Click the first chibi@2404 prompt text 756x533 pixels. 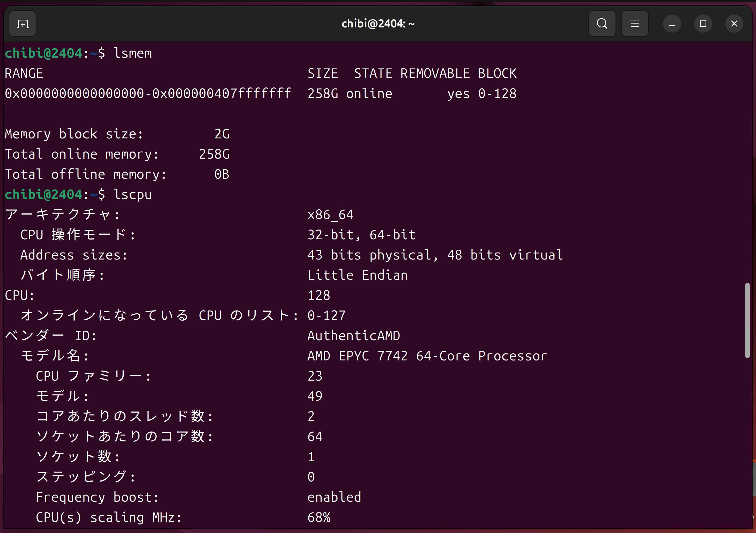click(x=43, y=53)
